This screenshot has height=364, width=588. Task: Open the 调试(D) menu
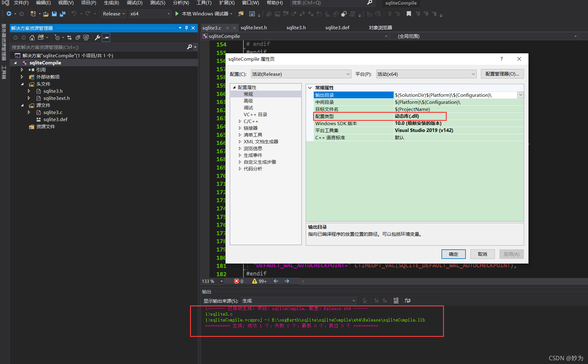135,3
